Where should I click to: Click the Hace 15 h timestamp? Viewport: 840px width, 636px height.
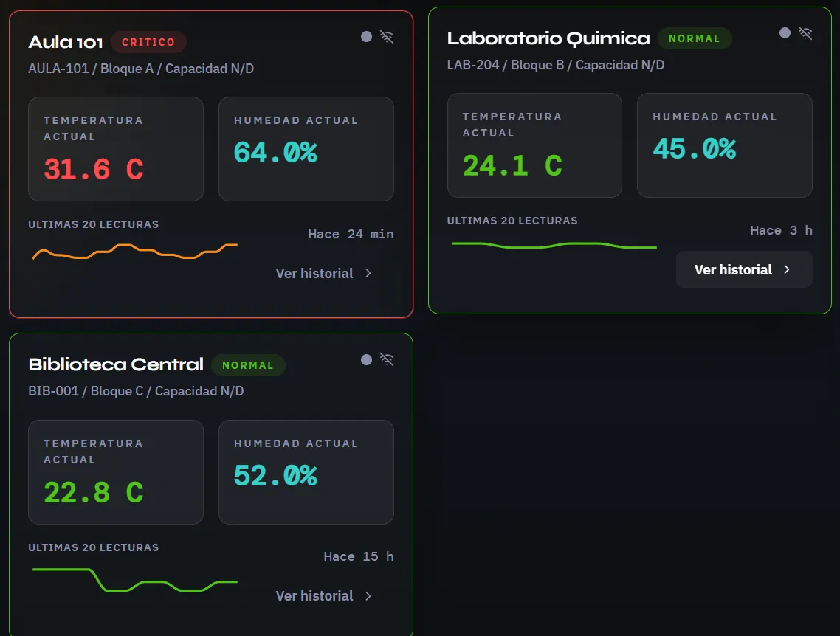pos(359,557)
